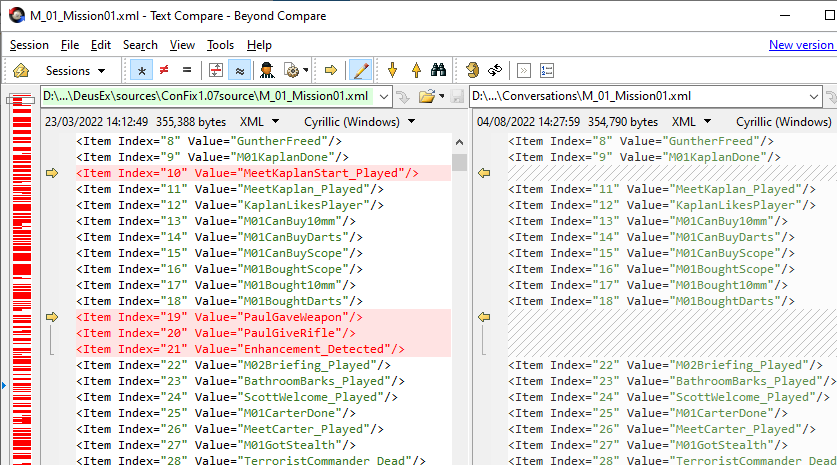The image size is (837, 465).
Task: Open Find with binoculars icon
Action: pyautogui.click(x=439, y=70)
